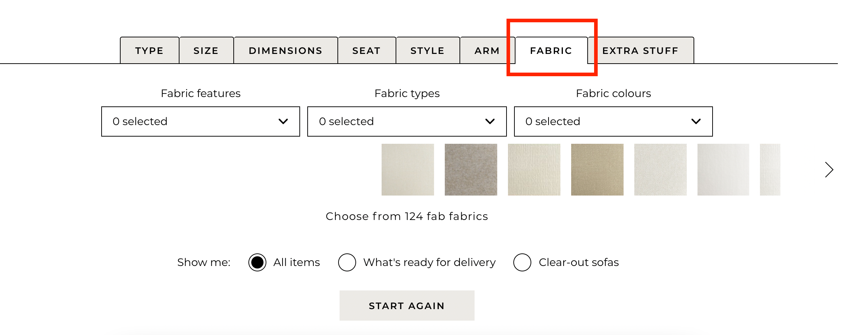Select the ARM tab
The height and width of the screenshot is (335, 868).
pos(487,50)
